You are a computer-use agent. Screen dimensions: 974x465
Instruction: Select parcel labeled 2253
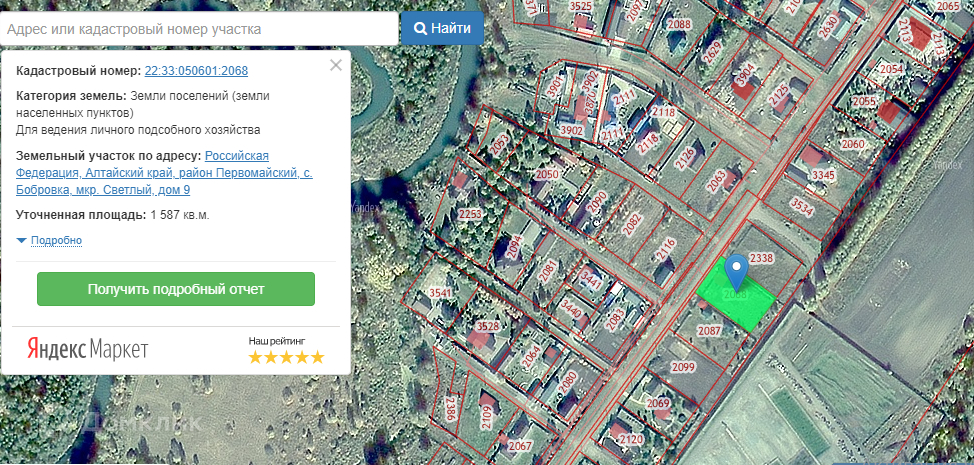click(x=470, y=214)
